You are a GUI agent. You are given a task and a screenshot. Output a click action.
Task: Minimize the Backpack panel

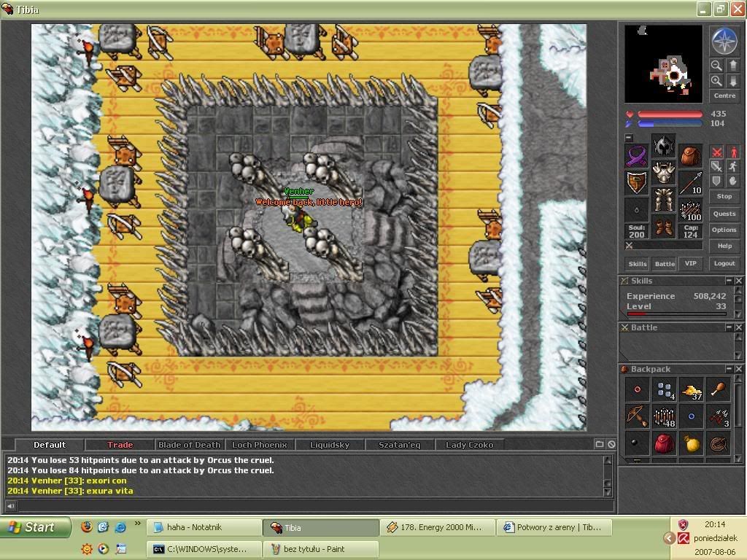coord(729,368)
